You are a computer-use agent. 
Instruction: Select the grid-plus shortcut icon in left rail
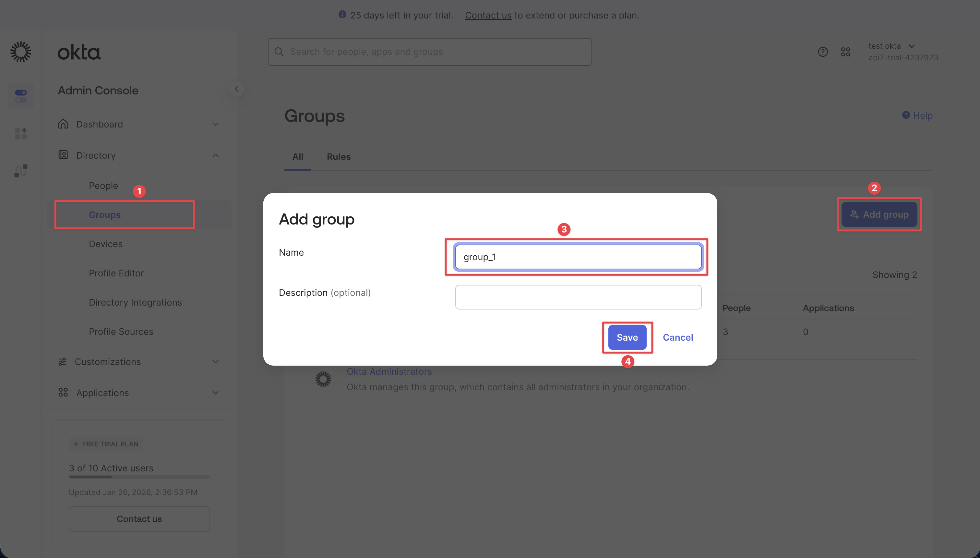pos(20,133)
